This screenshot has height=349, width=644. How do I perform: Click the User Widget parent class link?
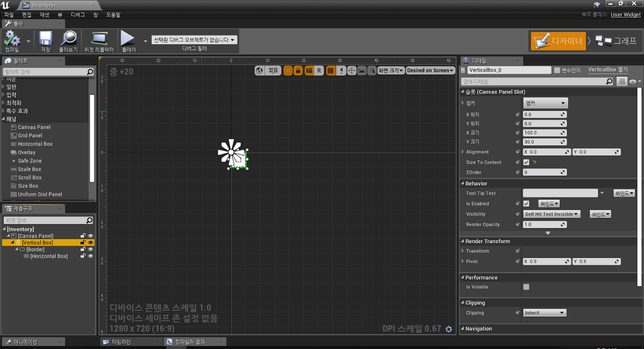click(625, 15)
